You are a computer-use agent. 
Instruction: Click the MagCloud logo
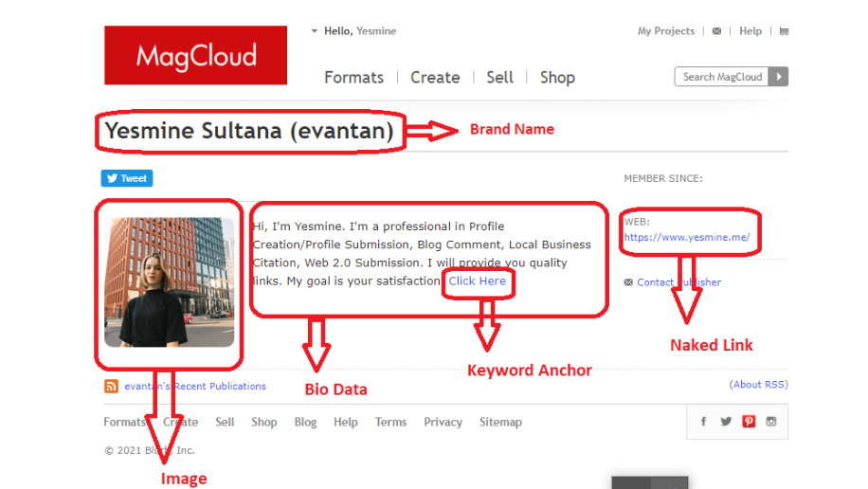[x=195, y=56]
